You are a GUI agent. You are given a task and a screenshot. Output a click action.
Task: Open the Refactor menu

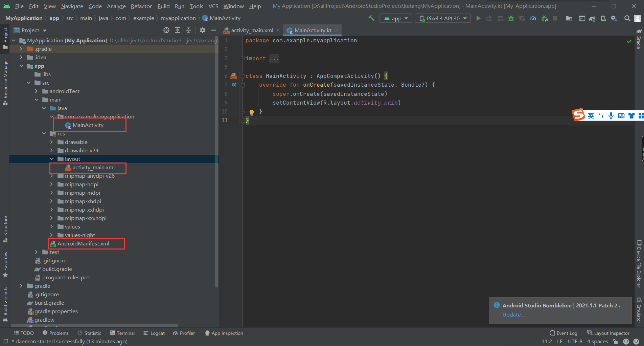pos(141,6)
